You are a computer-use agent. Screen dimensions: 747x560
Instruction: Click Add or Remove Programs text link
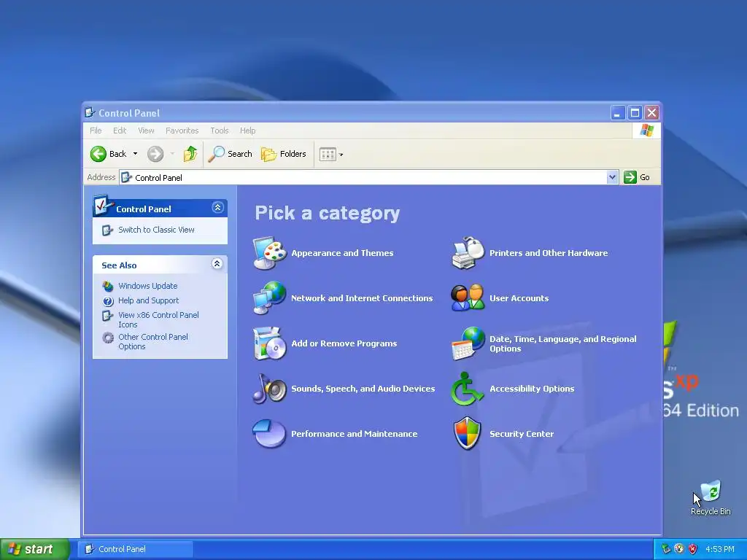click(344, 344)
